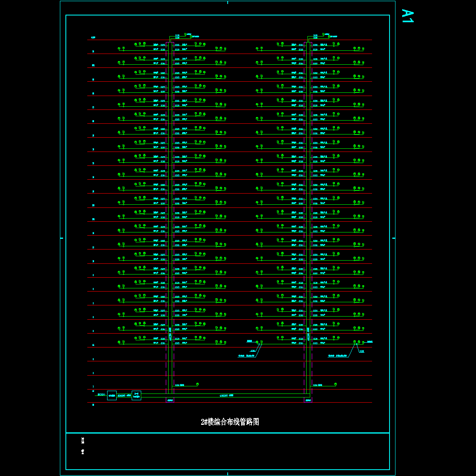This screenshot has width=476, height=476.
Task: Click the magenta box under the right riser
Action: pyautogui.click(x=308, y=400)
